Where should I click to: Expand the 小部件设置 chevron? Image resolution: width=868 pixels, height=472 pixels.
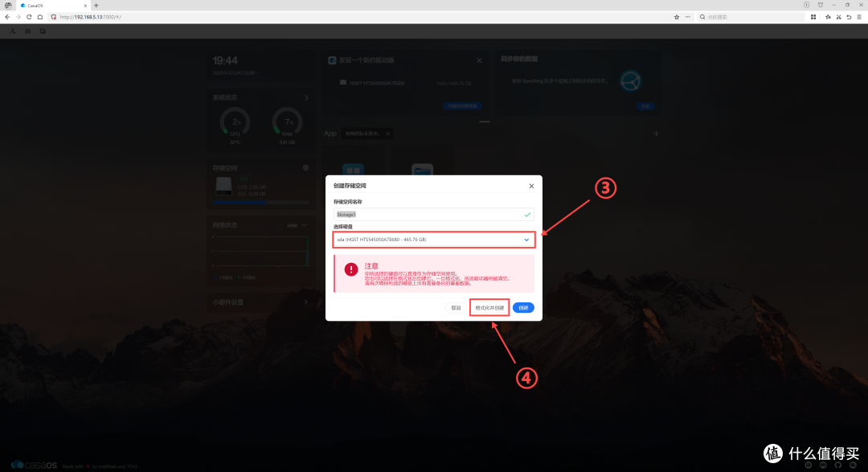point(305,302)
